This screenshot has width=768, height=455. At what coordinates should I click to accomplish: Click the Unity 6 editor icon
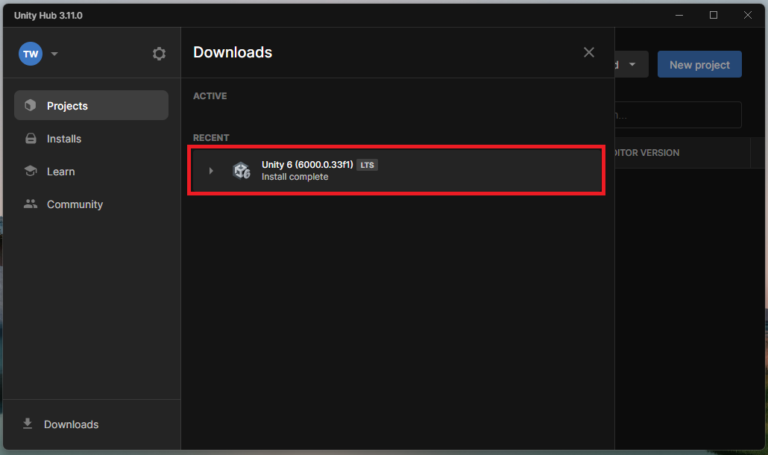[x=241, y=171]
